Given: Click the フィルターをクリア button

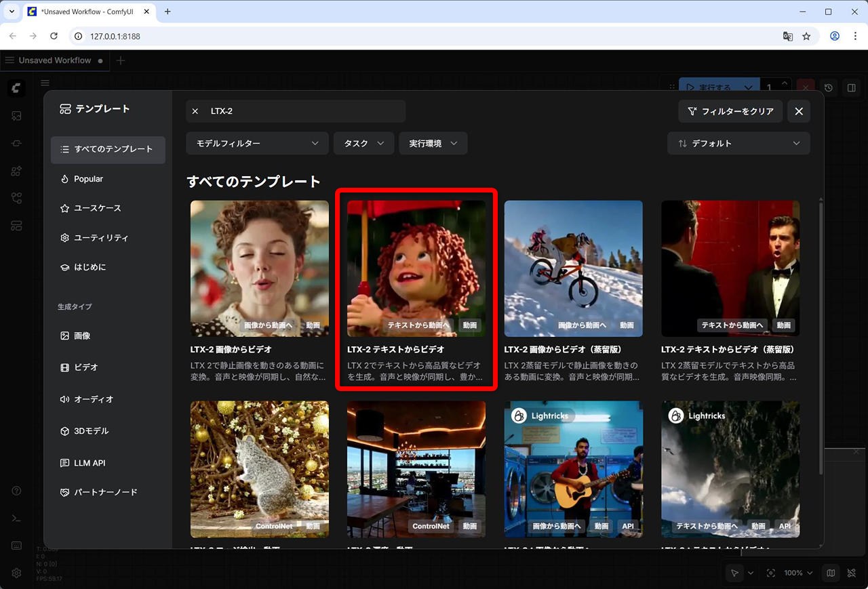Looking at the screenshot, I should (x=730, y=111).
